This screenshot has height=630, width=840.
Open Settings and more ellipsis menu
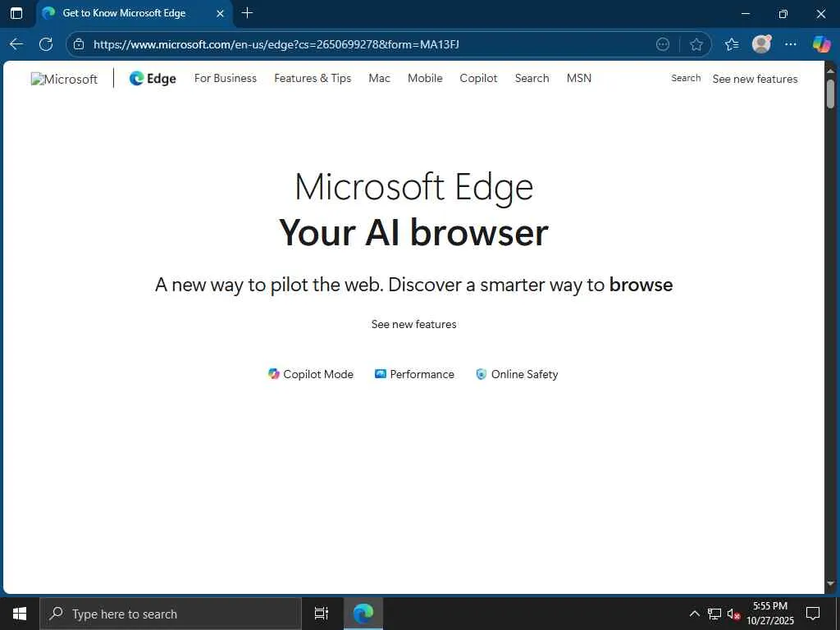tap(790, 44)
